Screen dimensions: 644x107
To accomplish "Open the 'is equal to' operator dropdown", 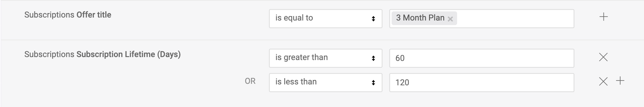I will [x=326, y=19].
